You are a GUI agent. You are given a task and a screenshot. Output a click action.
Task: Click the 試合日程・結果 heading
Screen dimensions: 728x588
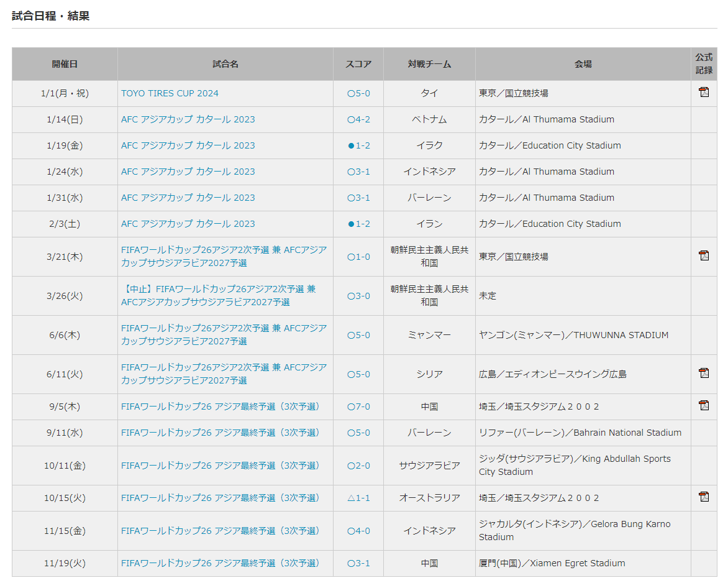pos(50,16)
